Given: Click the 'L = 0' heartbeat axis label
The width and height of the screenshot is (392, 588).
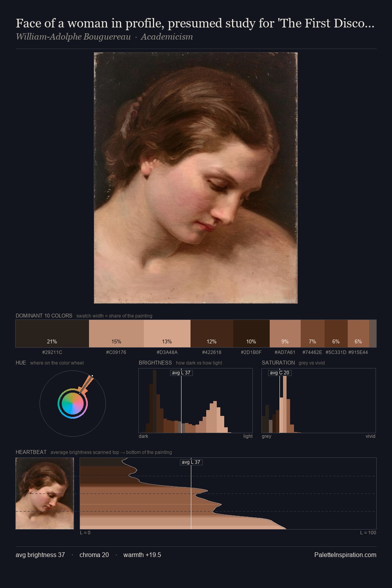Looking at the screenshot, I should 85,533.
